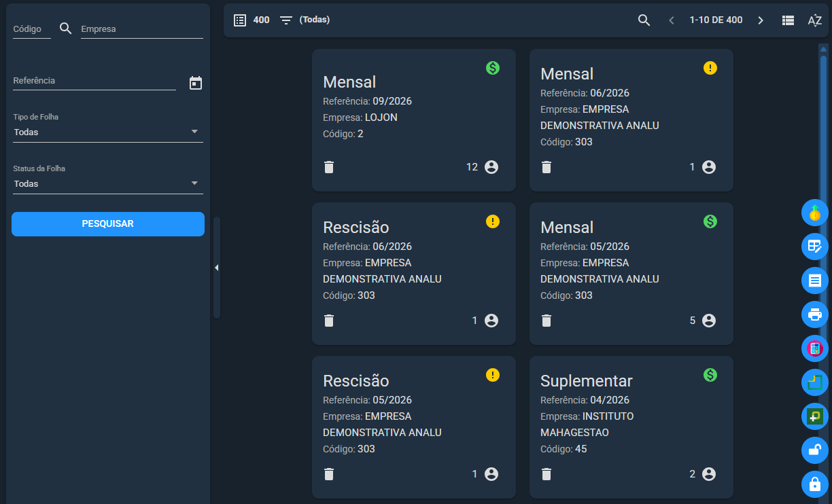Expand the Status da Folha dropdown
Image resolution: width=832 pixels, height=504 pixels.
[108, 183]
